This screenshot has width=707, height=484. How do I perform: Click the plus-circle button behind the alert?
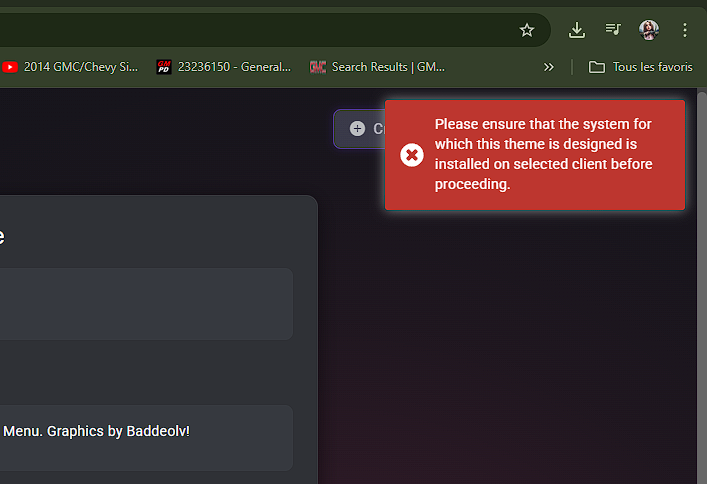(x=358, y=128)
